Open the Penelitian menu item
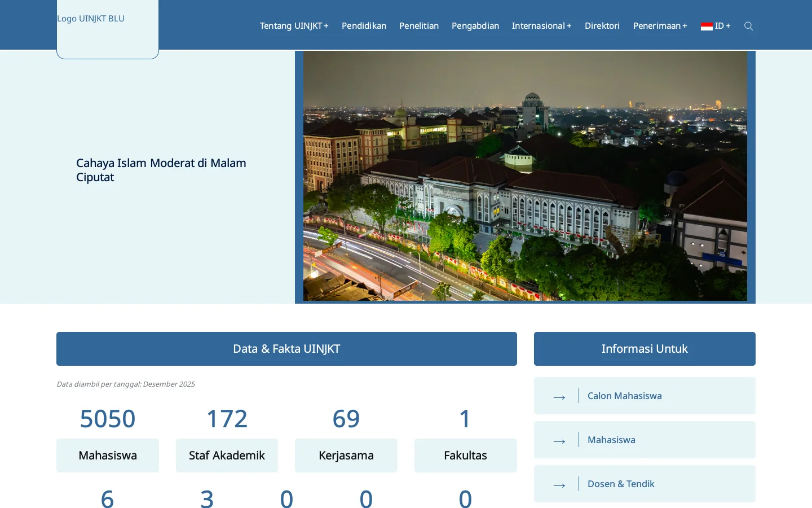 click(419, 26)
